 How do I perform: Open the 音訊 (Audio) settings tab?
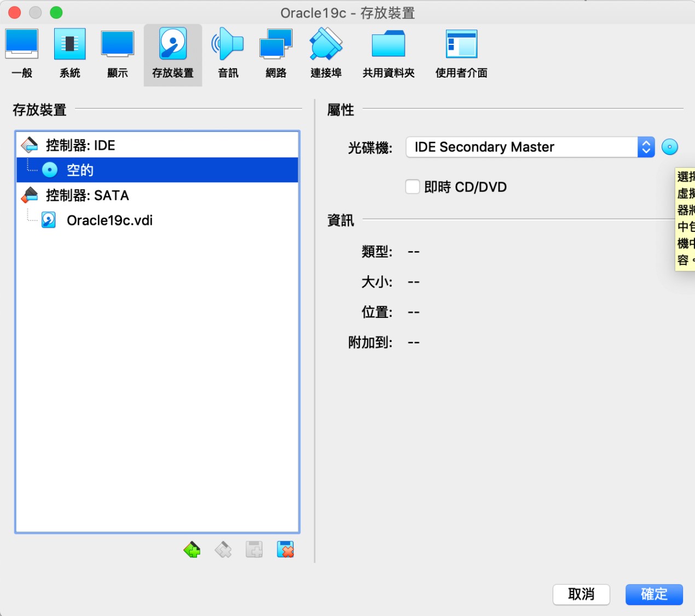[x=228, y=54]
